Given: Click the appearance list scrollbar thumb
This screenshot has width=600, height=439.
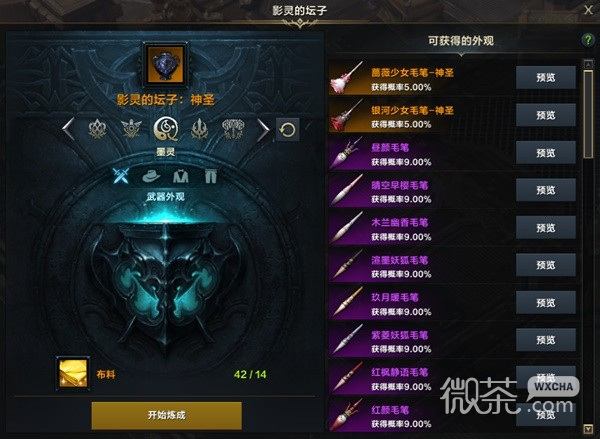Looking at the screenshot, I should pos(588,114).
